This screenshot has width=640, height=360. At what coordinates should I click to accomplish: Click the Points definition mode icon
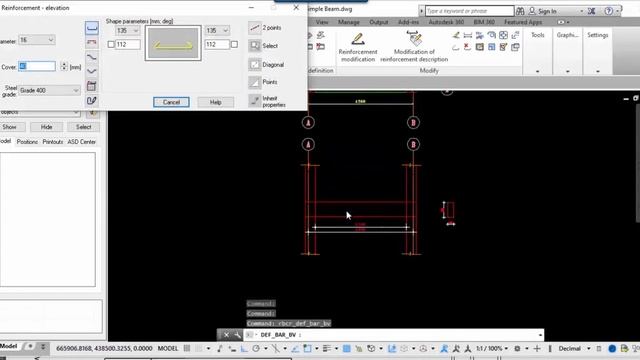[255, 82]
